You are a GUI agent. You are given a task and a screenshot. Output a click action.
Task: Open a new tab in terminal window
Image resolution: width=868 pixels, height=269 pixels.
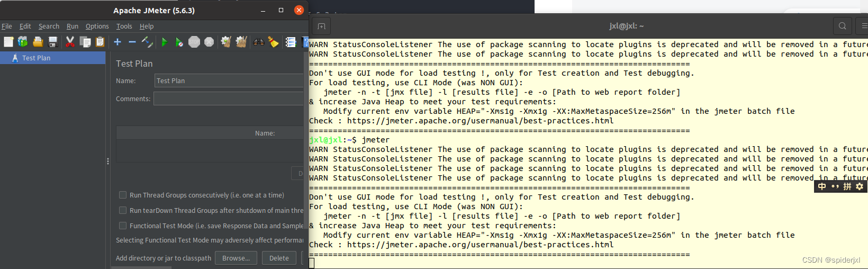coord(321,26)
